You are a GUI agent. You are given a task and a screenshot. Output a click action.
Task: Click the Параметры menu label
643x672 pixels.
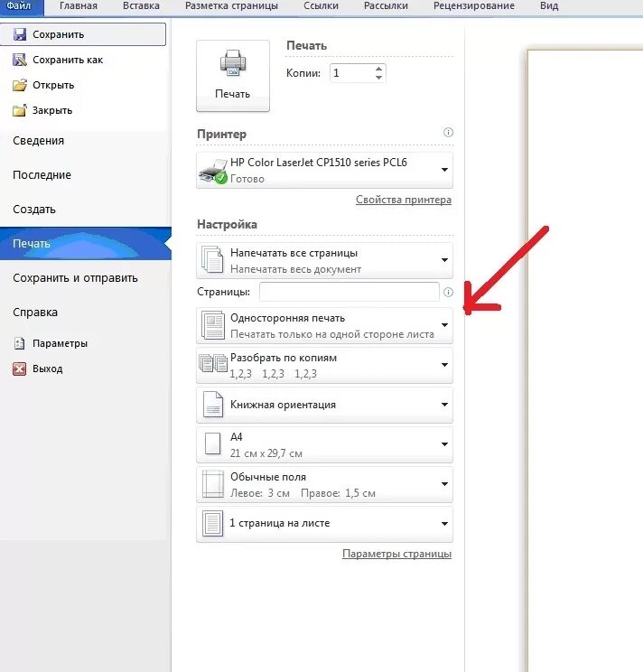(x=60, y=343)
